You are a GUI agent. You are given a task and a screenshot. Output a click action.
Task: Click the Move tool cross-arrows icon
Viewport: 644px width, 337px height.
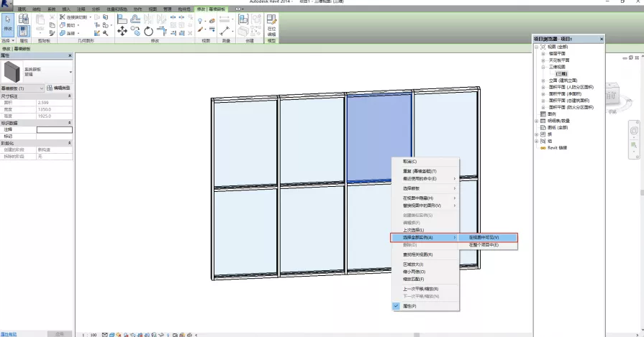(122, 31)
